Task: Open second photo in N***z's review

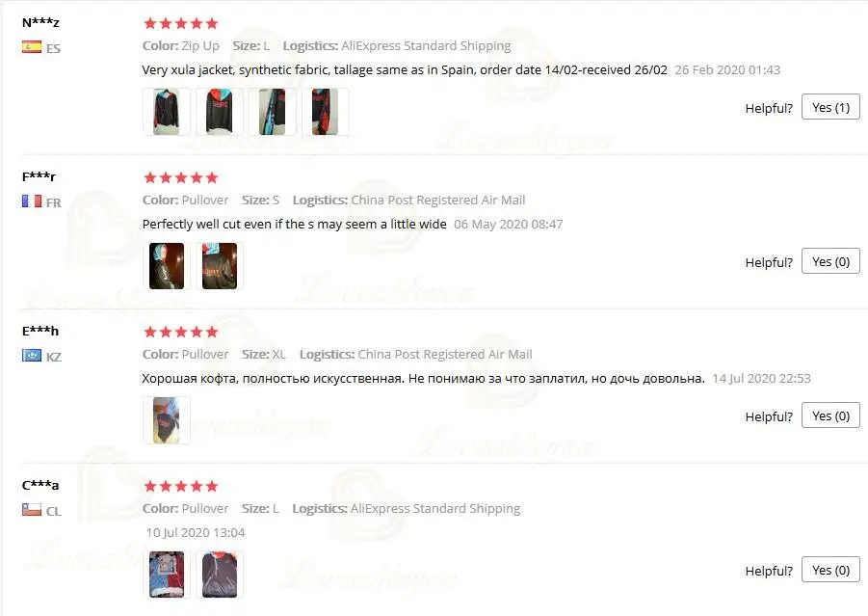Action: pos(220,112)
